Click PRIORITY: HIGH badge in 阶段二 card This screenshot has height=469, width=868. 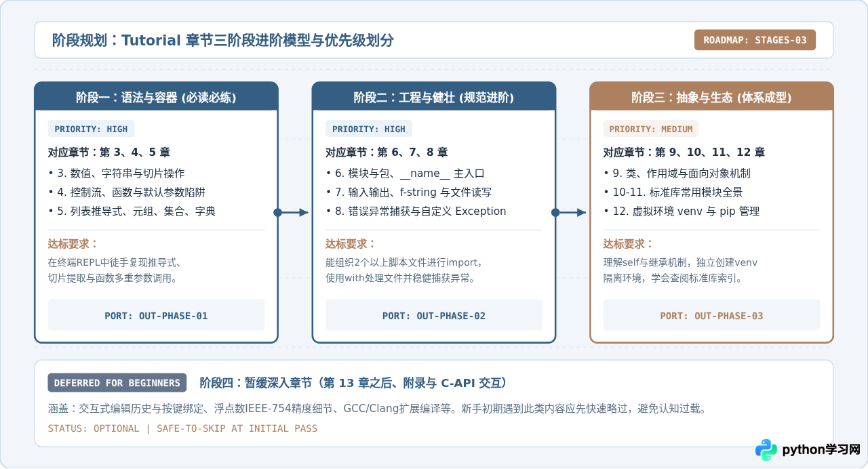[x=369, y=129]
